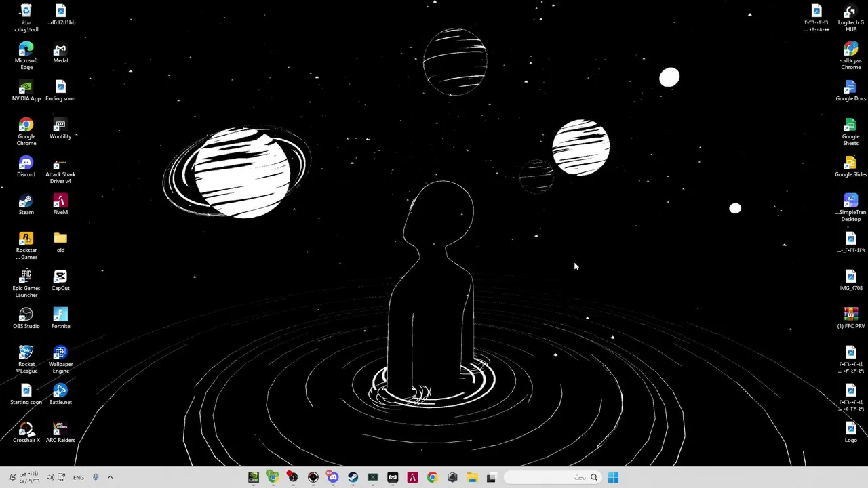The width and height of the screenshot is (868, 488).
Task: Select the FFC PRV (1) archive icon
Action: point(850,319)
